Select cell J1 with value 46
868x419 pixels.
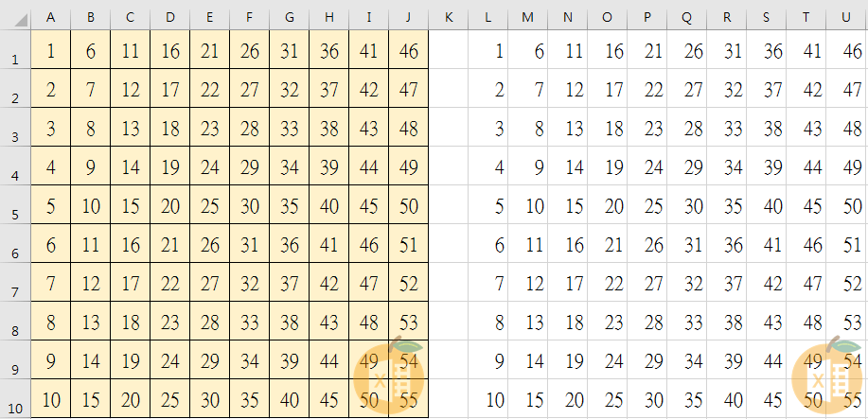point(408,51)
